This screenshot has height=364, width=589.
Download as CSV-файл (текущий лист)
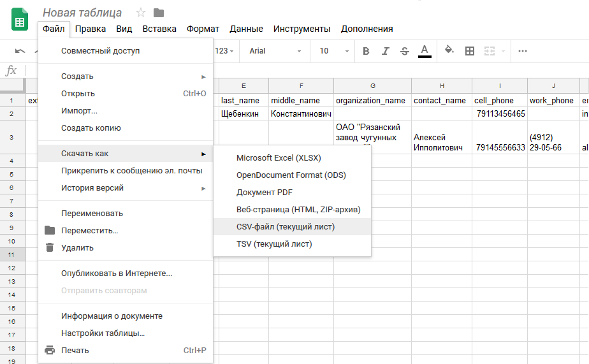pos(292,227)
